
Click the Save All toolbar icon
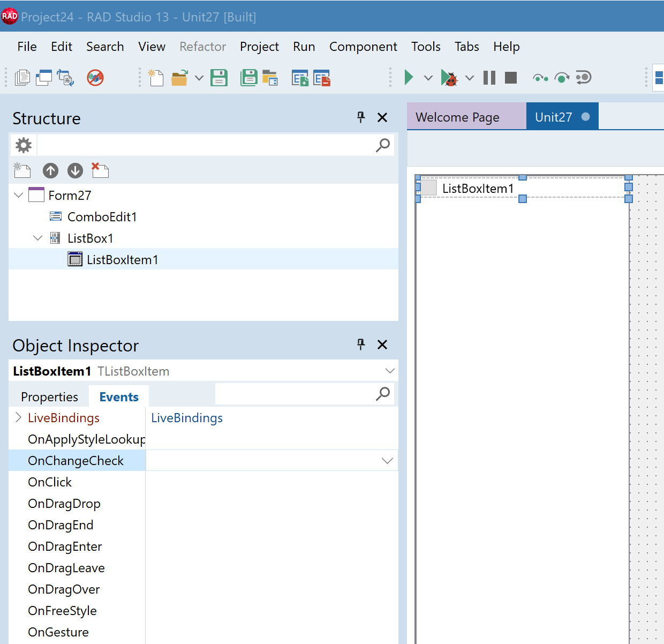(248, 78)
